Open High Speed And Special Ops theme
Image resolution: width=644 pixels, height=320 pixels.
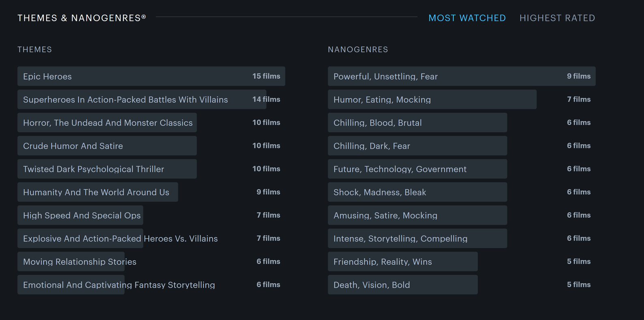pyautogui.click(x=82, y=215)
